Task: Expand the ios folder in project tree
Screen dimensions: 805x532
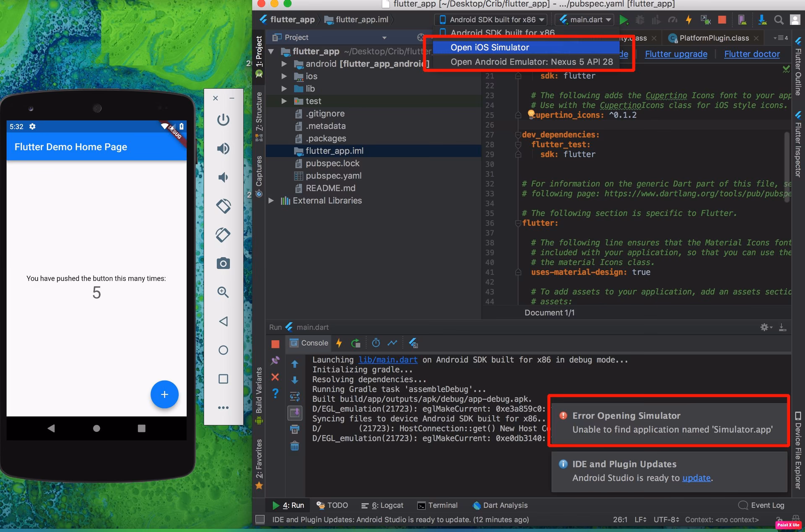Action: tap(284, 76)
